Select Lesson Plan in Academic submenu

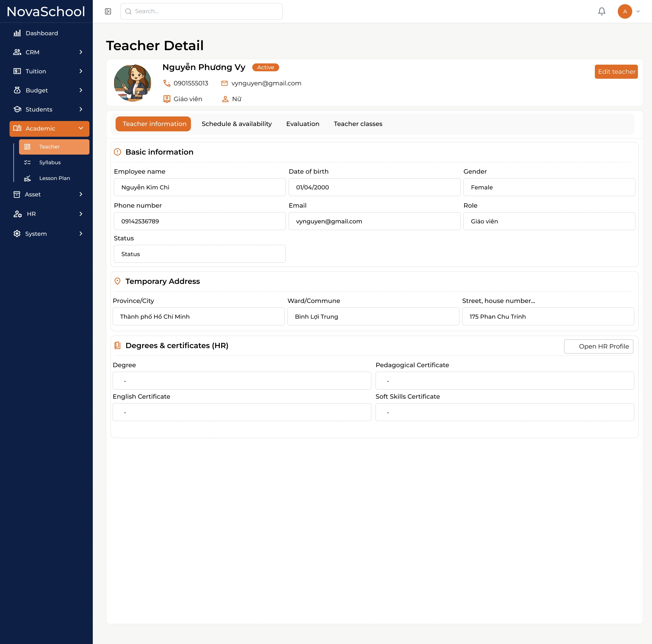point(54,178)
